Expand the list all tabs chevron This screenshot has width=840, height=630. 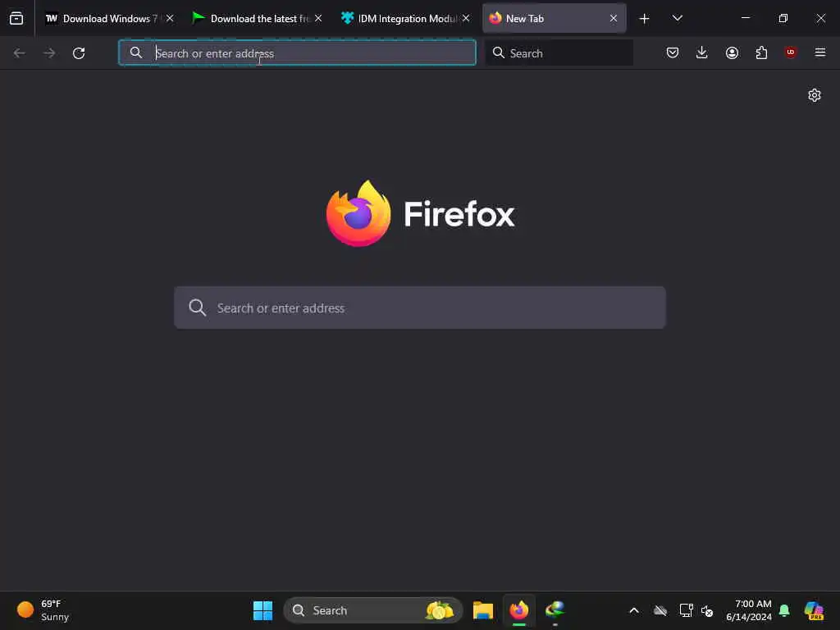click(x=677, y=18)
